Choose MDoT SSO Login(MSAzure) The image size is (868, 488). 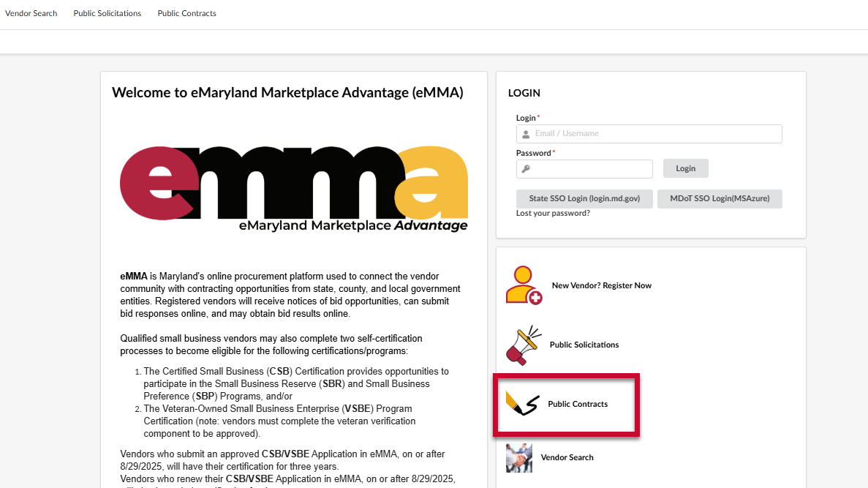pyautogui.click(x=720, y=199)
